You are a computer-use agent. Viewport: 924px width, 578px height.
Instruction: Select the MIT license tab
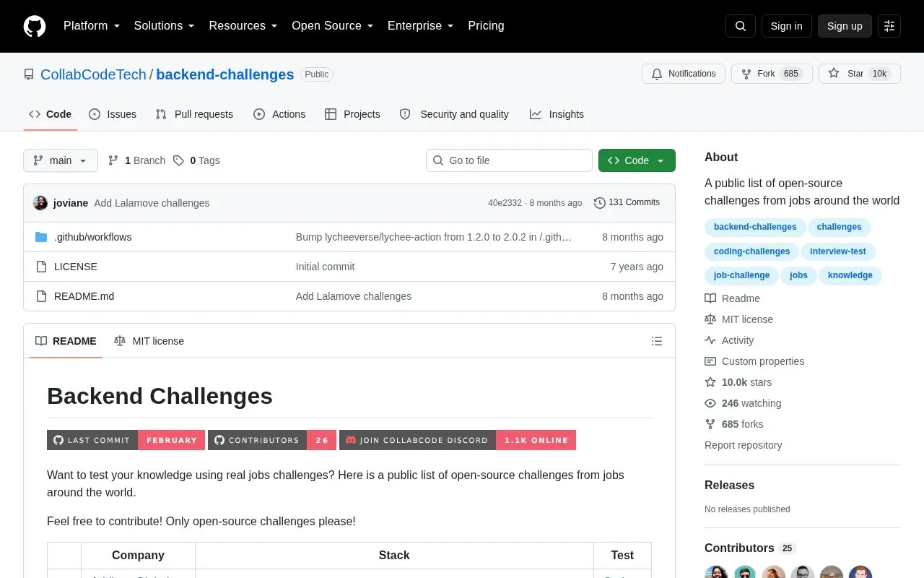coord(149,341)
